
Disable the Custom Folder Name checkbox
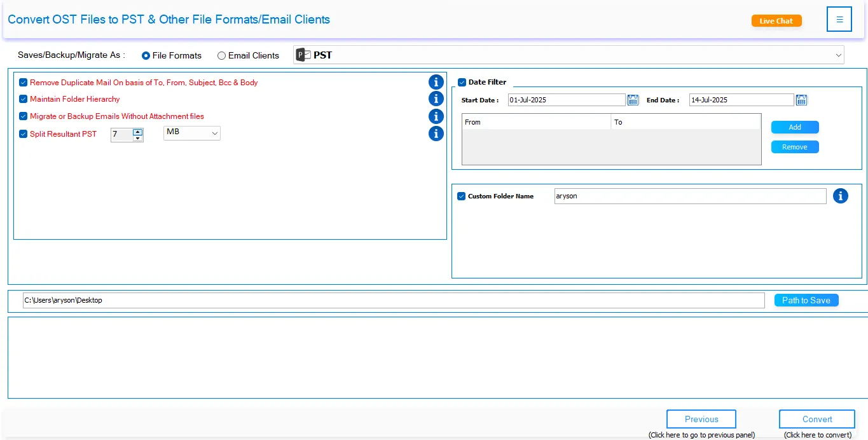[x=462, y=196]
